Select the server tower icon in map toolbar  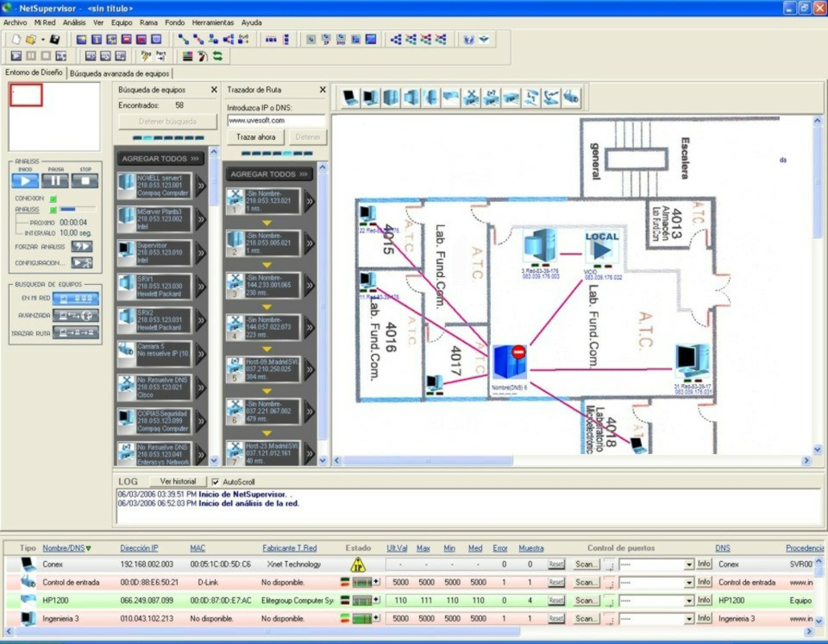[391, 97]
